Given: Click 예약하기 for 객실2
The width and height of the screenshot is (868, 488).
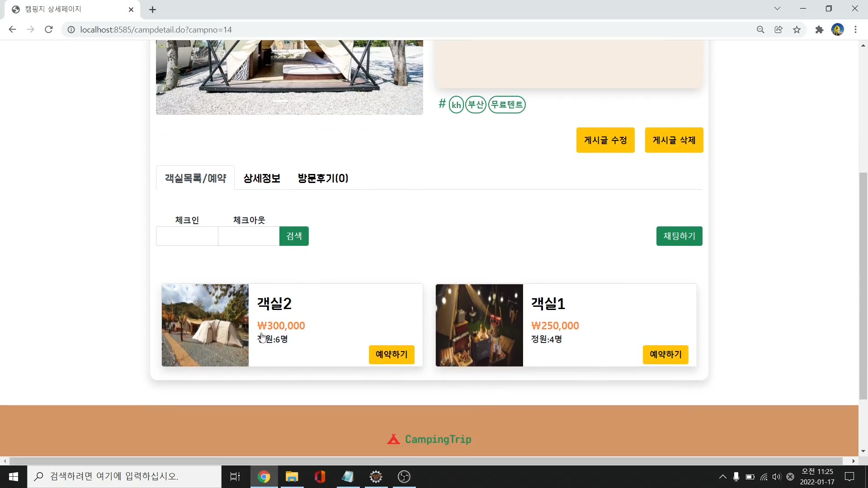Looking at the screenshot, I should (392, 355).
